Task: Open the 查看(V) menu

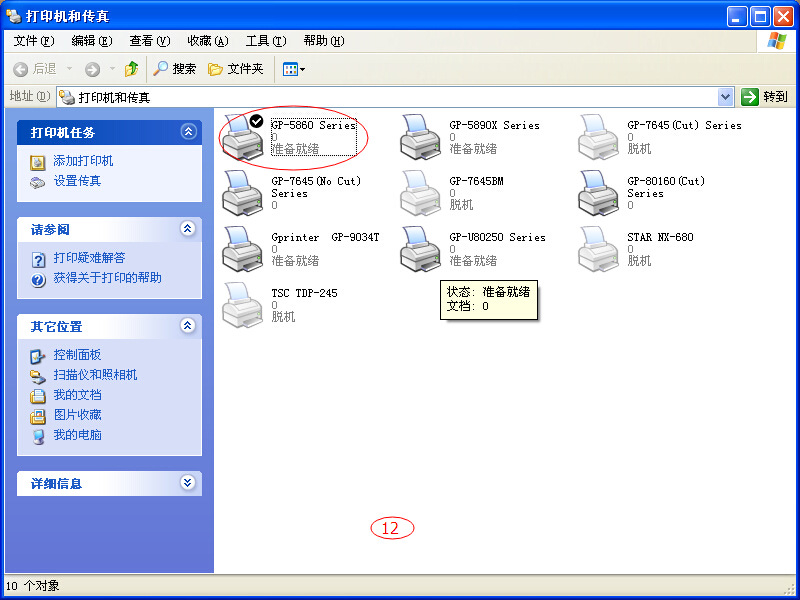Action: 149,41
